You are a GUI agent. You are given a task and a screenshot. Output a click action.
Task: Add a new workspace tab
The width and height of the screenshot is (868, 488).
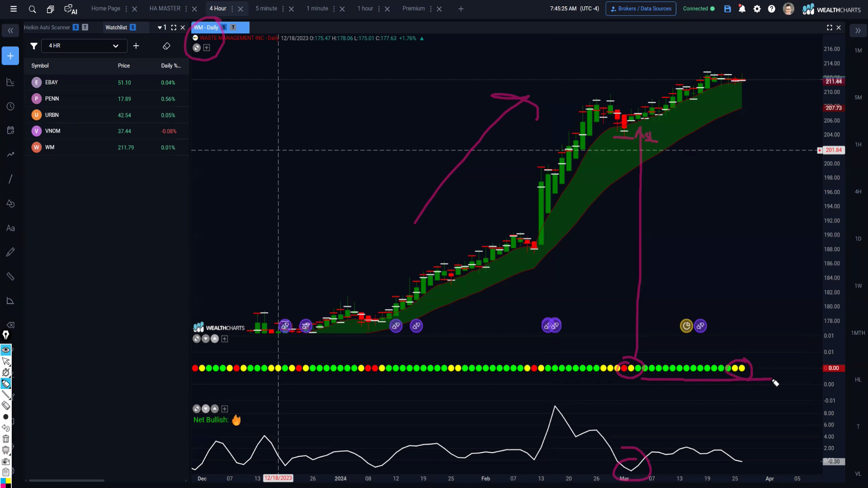pos(461,9)
